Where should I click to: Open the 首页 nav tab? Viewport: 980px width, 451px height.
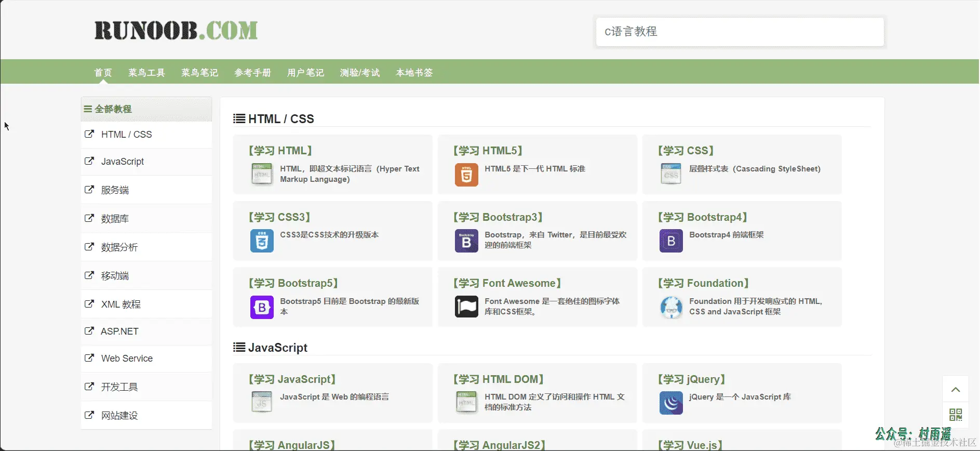[x=103, y=72]
